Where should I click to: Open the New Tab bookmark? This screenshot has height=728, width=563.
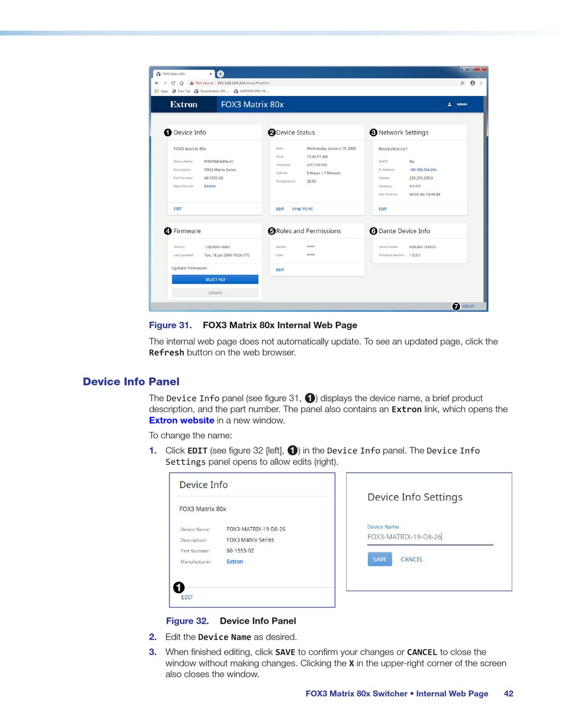(181, 91)
